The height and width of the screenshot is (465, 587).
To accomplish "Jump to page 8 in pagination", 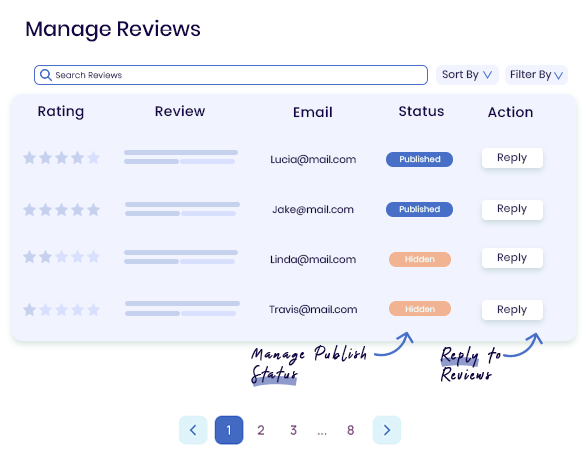I will 350,430.
